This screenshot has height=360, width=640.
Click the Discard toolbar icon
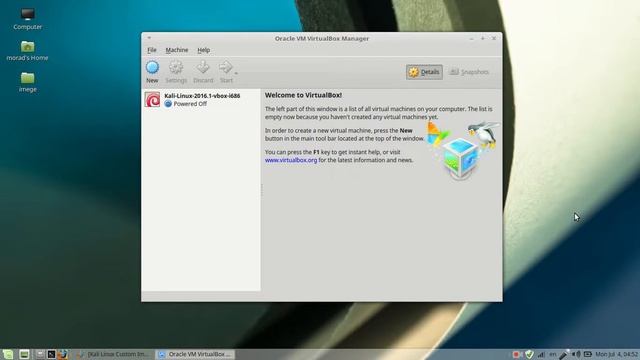click(x=203, y=68)
